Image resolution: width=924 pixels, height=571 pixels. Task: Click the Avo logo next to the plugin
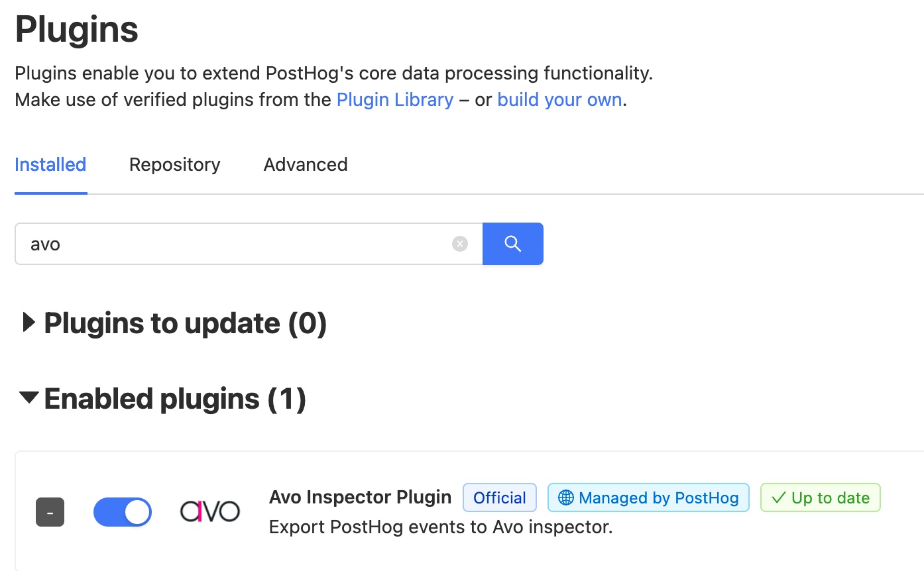209,511
